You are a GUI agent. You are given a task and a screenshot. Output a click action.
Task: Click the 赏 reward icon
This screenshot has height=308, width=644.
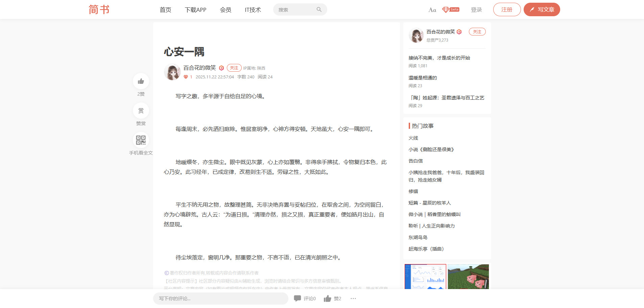click(141, 111)
